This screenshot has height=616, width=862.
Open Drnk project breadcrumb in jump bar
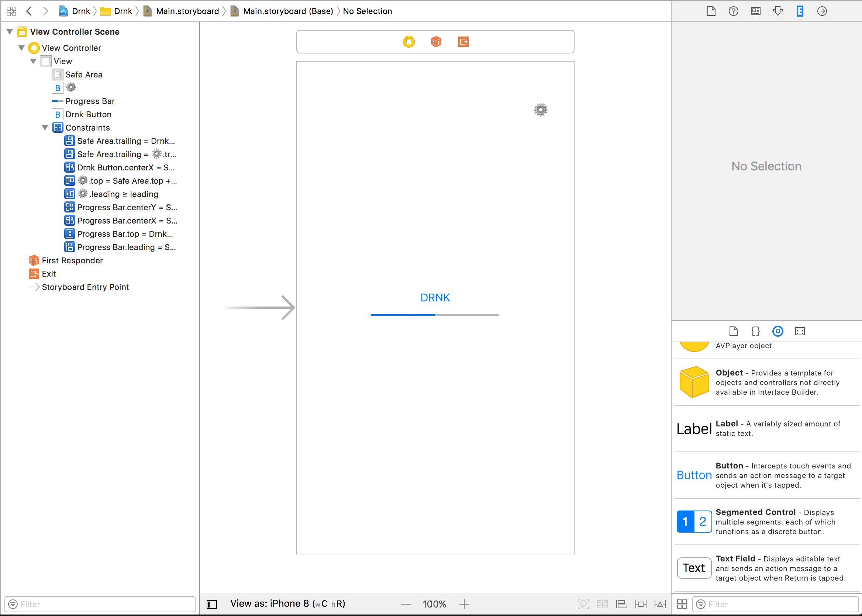(x=75, y=11)
